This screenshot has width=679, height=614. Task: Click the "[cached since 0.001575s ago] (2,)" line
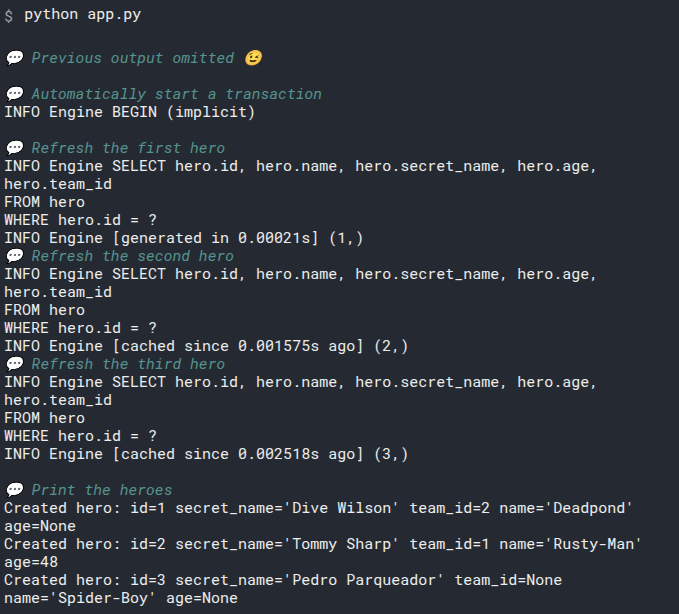[206, 346]
